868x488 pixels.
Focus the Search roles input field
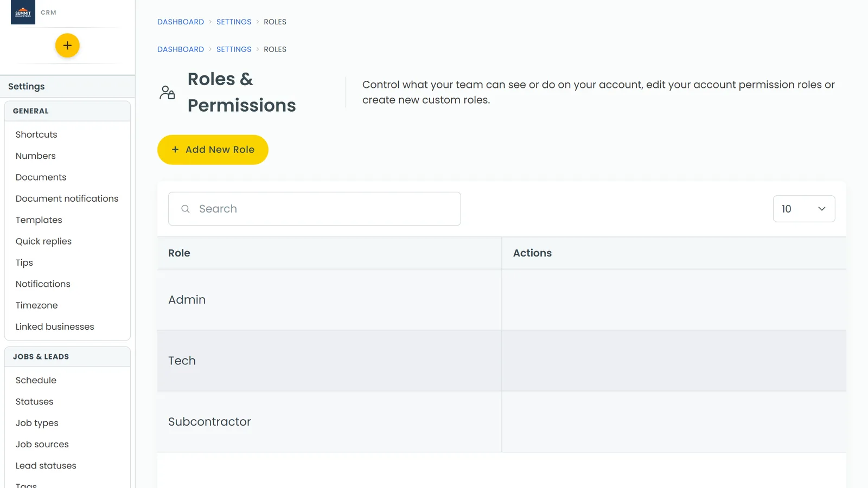point(315,209)
